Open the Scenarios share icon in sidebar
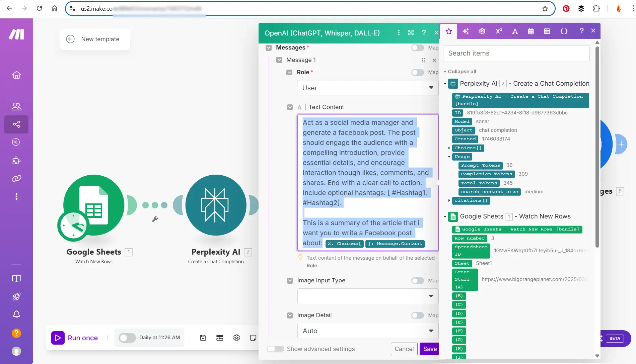 pos(16,124)
